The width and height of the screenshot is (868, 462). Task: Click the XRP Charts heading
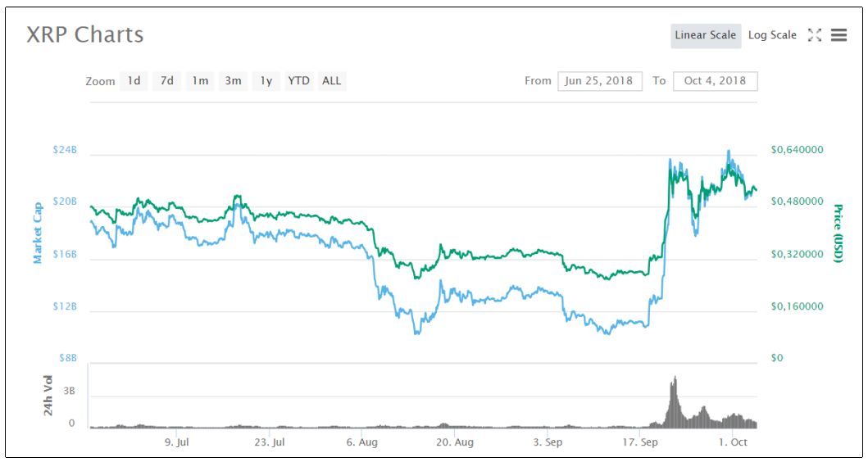85,35
